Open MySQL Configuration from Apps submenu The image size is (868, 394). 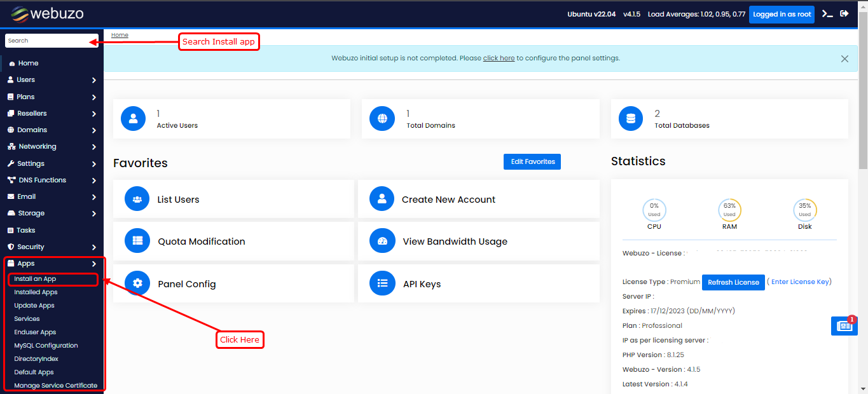tap(46, 346)
